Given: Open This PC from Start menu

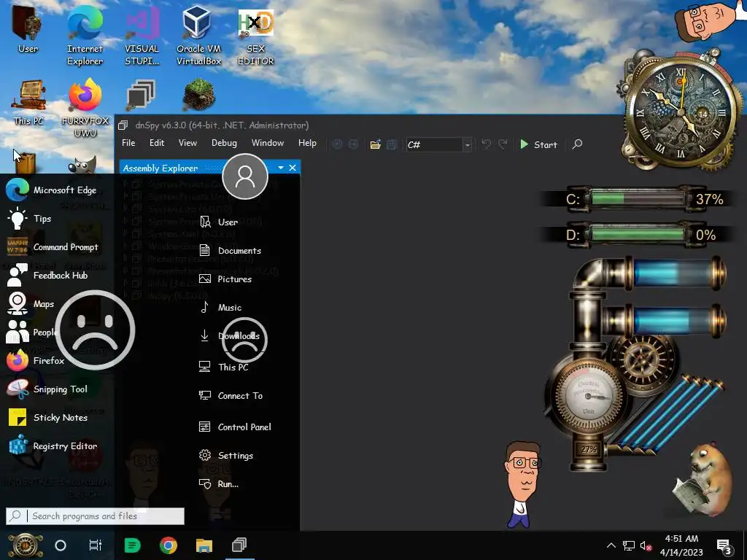Looking at the screenshot, I should [x=223, y=367].
